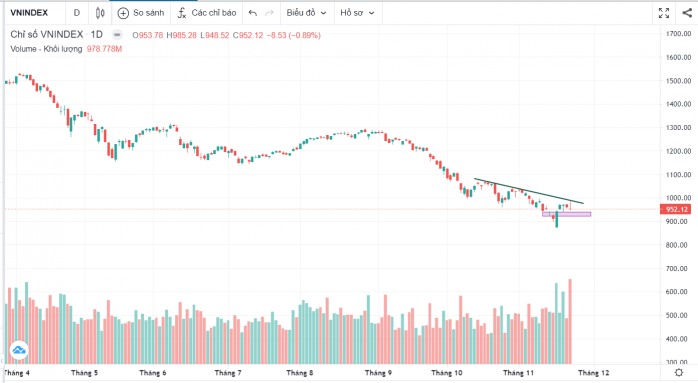The image size is (698, 383).
Task: Click the compare plus circle icon
Action: tap(123, 13)
